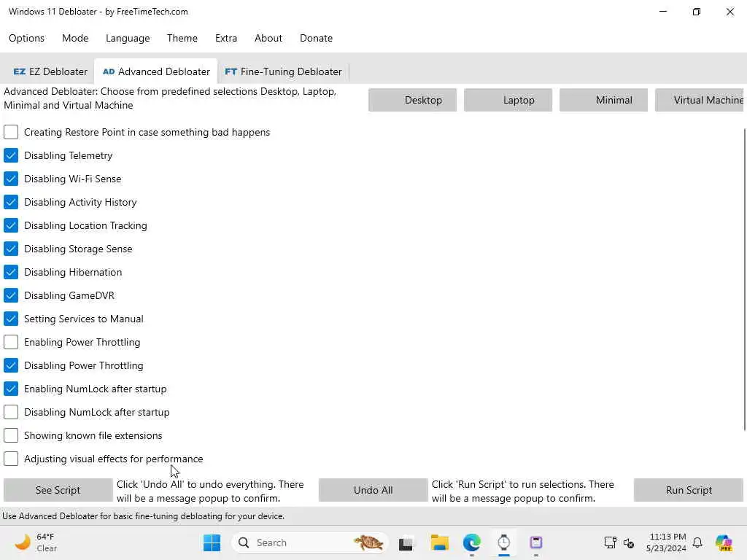
Task: Select the Advanced Debloater tab
Action: pos(156,71)
